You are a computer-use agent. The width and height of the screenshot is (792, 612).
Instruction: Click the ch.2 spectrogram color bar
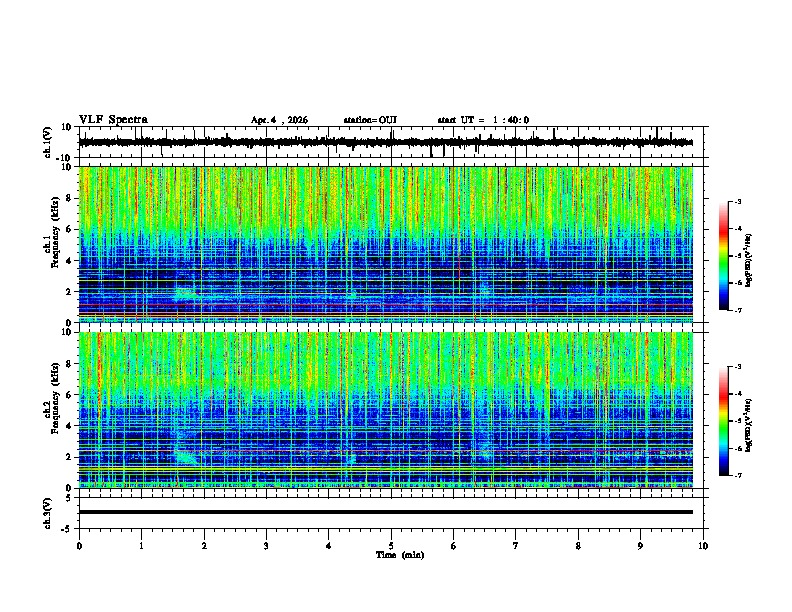tap(723, 421)
